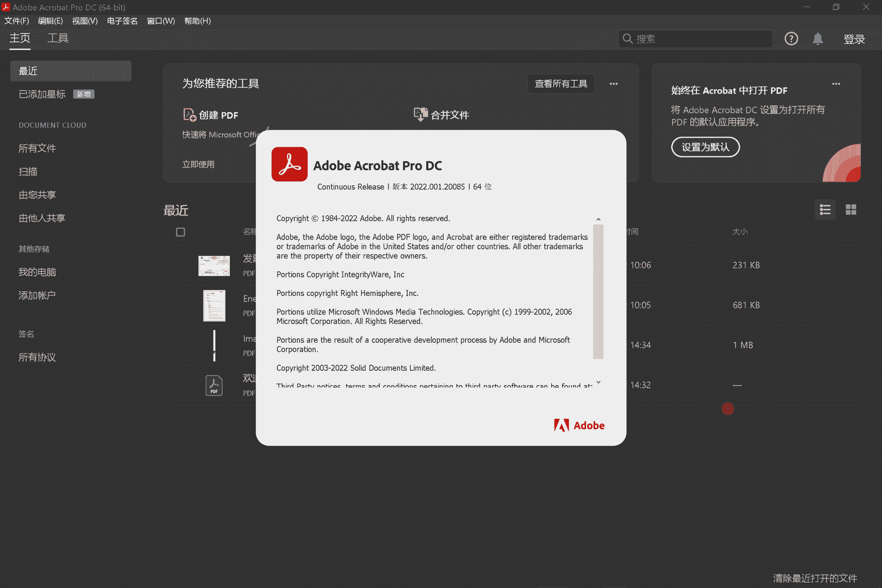Open the 视图(V) menu
Viewport: 882px width, 588px height.
[85, 21]
